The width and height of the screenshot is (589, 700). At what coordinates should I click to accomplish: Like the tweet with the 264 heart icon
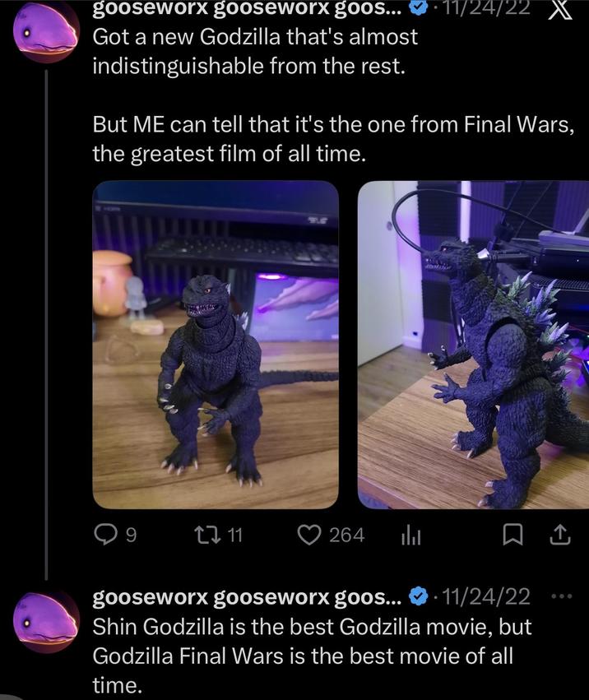tap(309, 535)
